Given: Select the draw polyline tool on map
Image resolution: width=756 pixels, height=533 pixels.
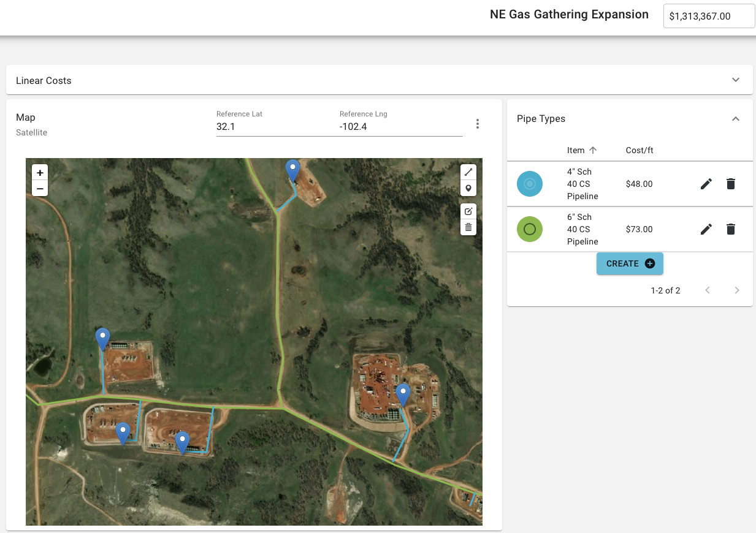Looking at the screenshot, I should (468, 173).
